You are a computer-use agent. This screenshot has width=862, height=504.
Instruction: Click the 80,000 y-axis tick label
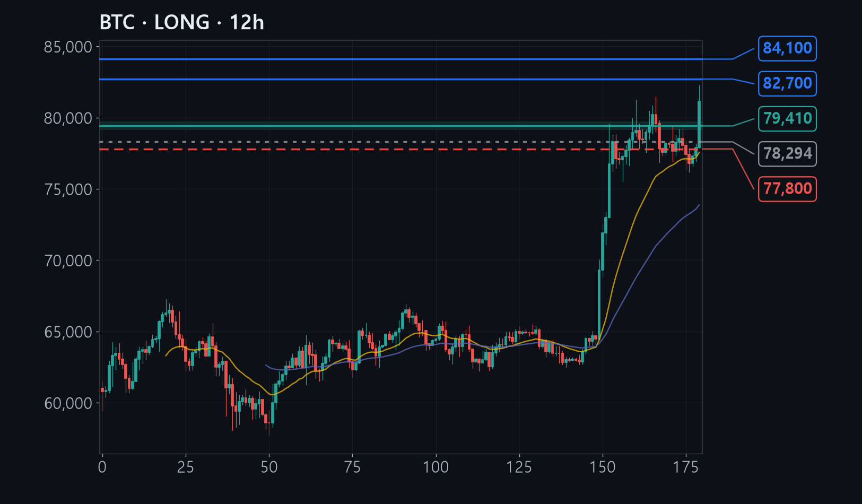(x=68, y=118)
